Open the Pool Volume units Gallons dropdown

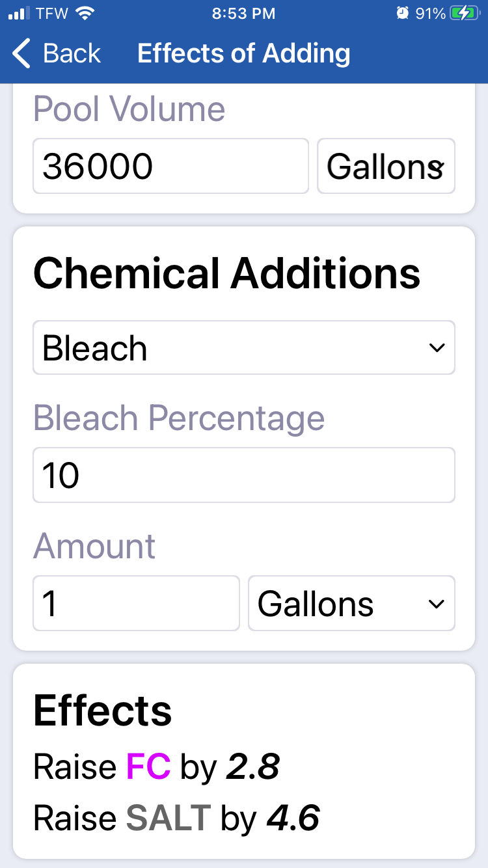pos(386,166)
